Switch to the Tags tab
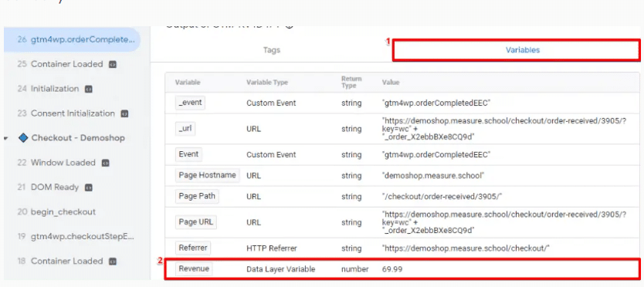The width and height of the screenshot is (644, 287). (272, 50)
